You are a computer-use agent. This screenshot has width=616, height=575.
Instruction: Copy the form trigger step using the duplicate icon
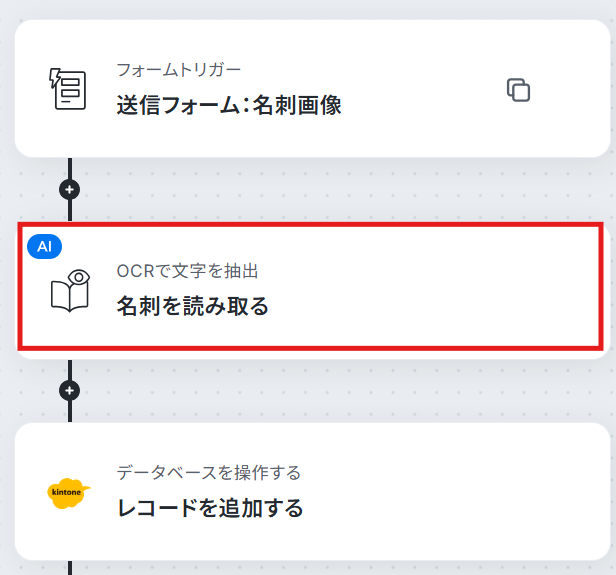[x=518, y=90]
